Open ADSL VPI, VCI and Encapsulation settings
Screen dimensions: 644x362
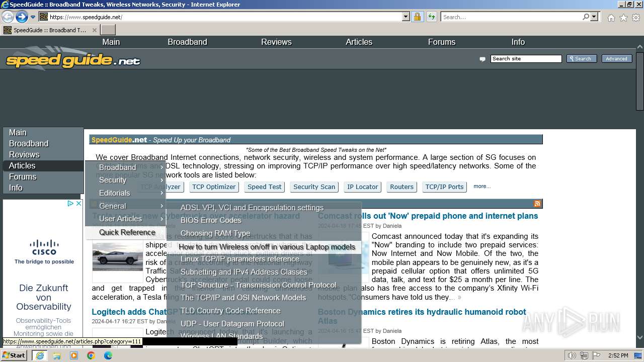(264, 208)
